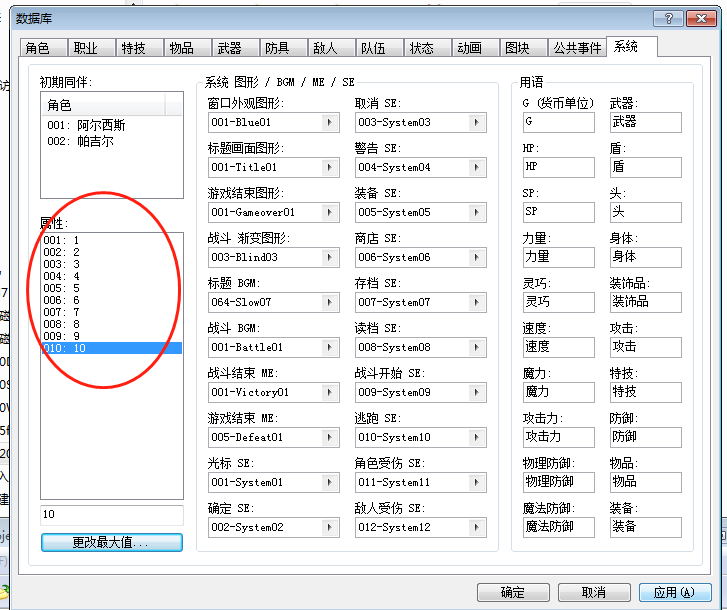Open the 战斗开始 SE picker arrow
Viewport: 727px width, 610px height.
pos(477,392)
